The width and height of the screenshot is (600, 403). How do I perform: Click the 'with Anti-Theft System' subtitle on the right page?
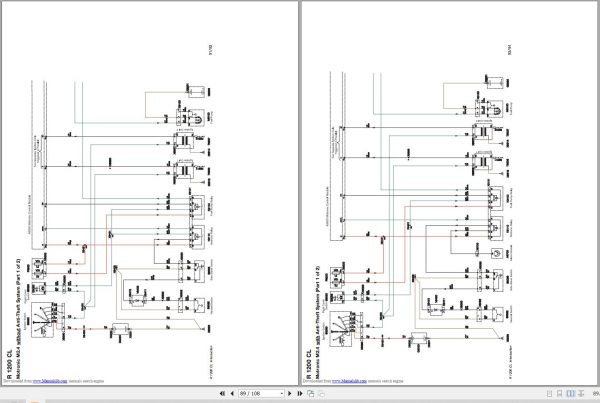point(317,321)
